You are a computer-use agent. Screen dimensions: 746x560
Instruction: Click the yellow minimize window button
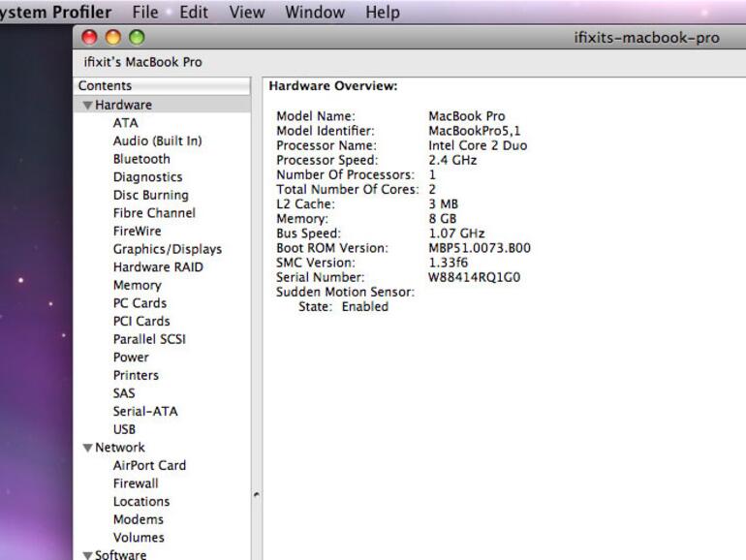click(113, 37)
